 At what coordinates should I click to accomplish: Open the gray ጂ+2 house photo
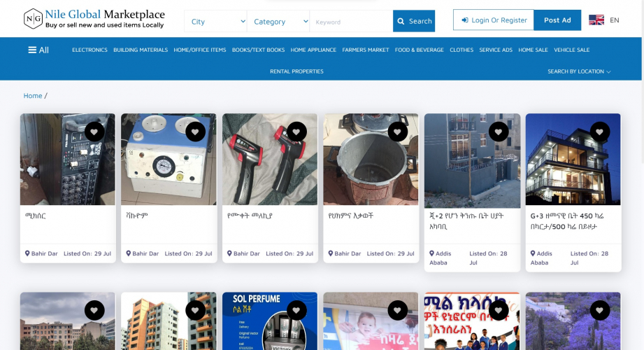tap(472, 161)
